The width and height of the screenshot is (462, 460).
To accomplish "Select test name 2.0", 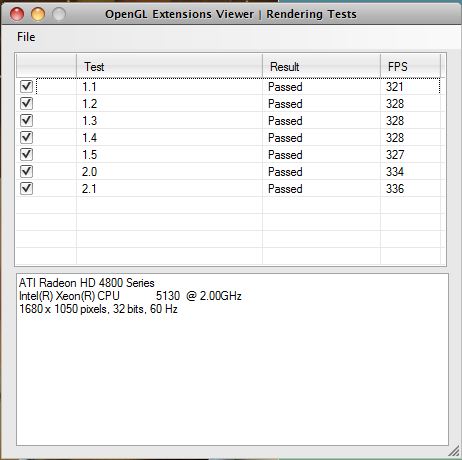I will (89, 172).
